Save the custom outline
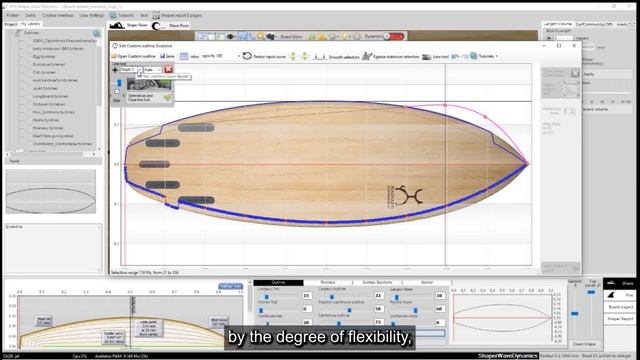Screen dimensions: 640x360 tap(167, 56)
